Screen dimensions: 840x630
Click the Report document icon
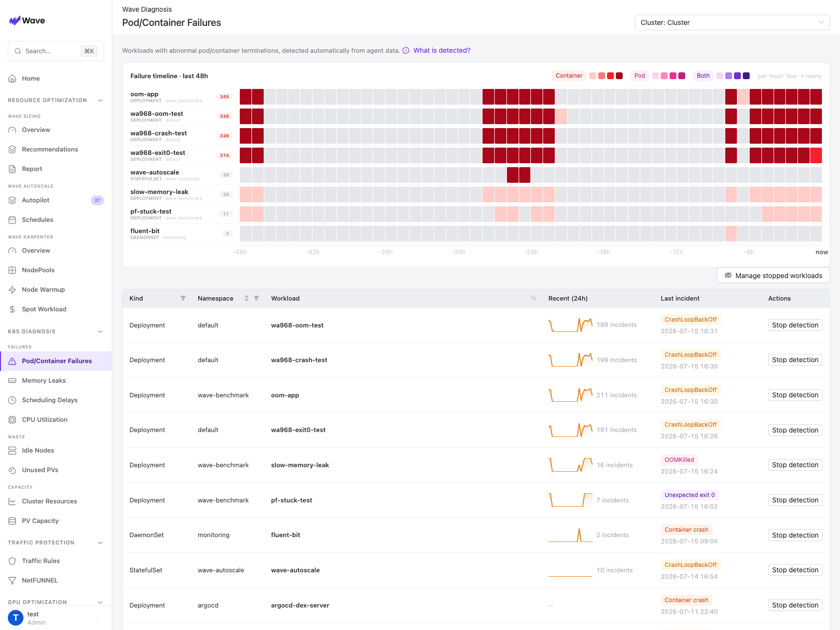click(12, 169)
